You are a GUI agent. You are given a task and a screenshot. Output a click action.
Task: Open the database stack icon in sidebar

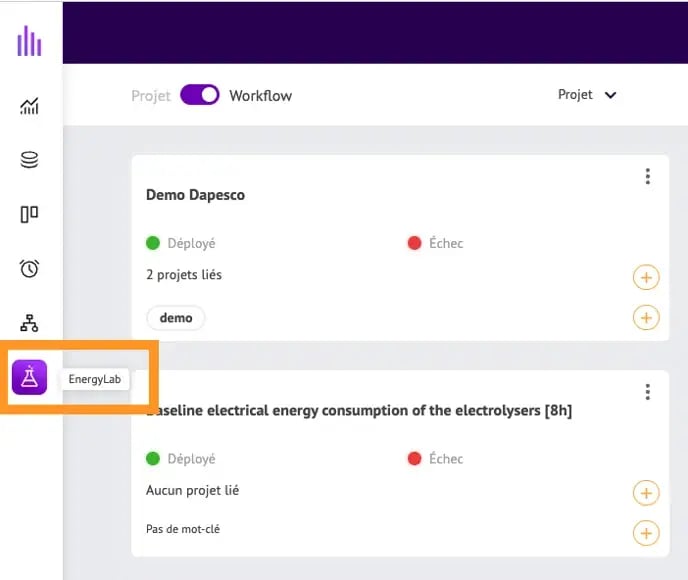tap(29, 160)
